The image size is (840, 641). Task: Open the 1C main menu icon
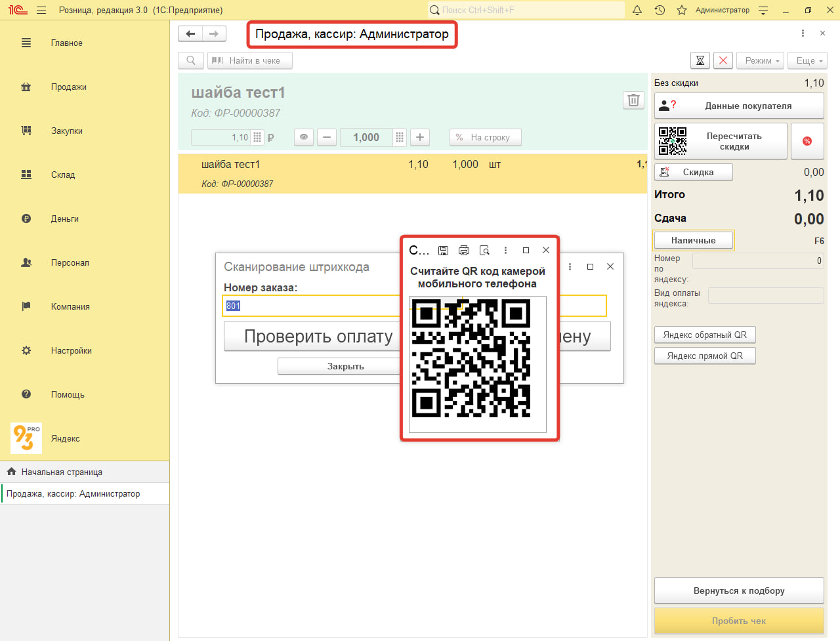[18, 10]
